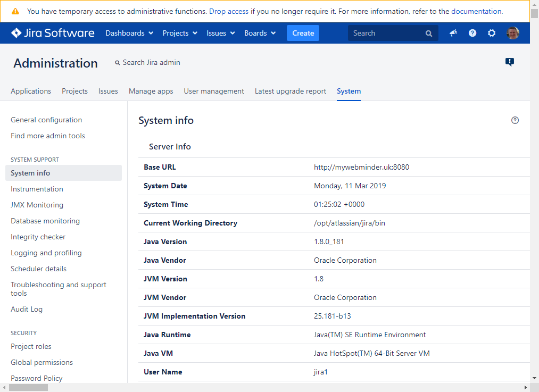Focus the top Search field
The width and height of the screenshot is (539, 392).
point(393,33)
